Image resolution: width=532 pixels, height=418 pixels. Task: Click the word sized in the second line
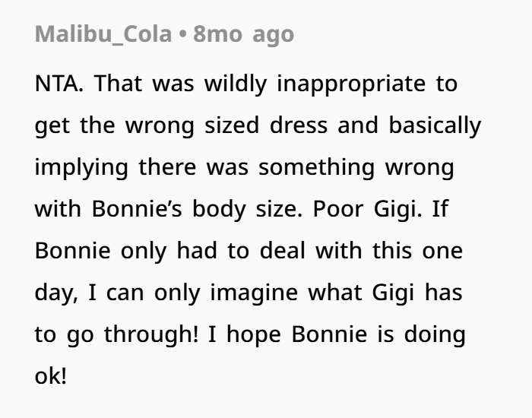click(232, 125)
